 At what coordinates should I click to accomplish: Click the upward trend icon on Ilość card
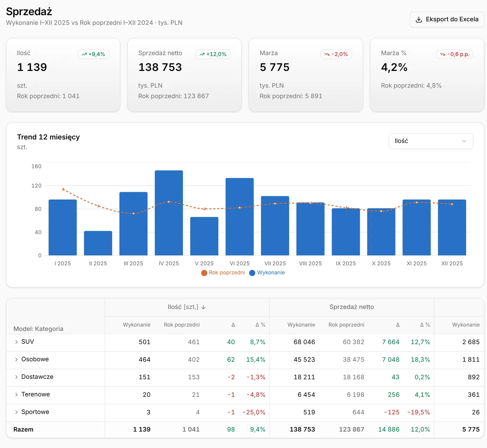coord(84,54)
